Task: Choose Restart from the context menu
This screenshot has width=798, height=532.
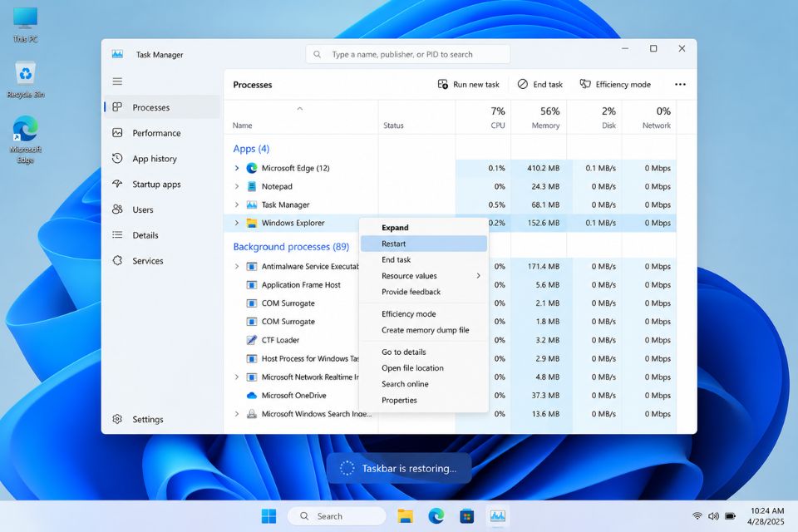Action: pos(424,244)
